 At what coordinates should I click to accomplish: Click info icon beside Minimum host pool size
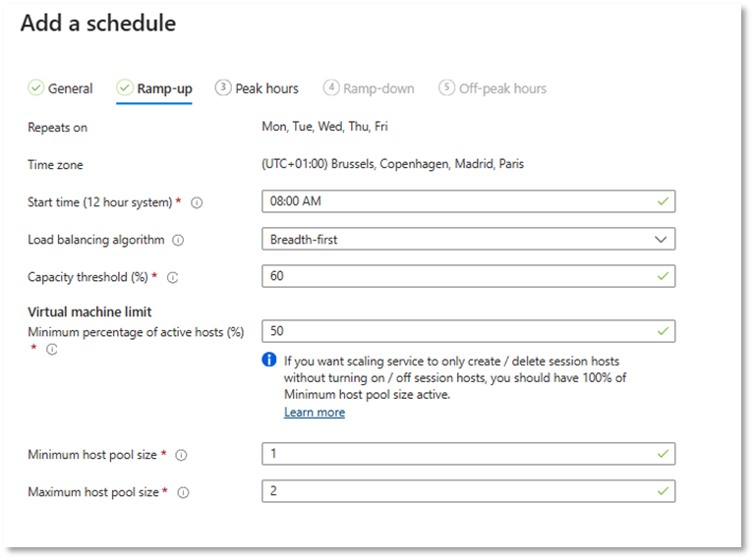pos(181,455)
